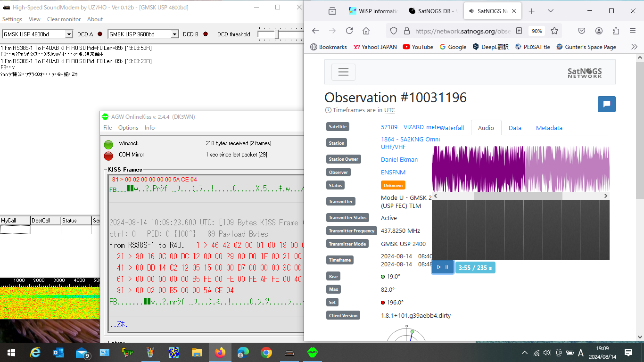Image resolution: width=644 pixels, height=362 pixels.
Task: Open 57189 - VIZARD-meteo satellite link
Action: click(x=412, y=127)
